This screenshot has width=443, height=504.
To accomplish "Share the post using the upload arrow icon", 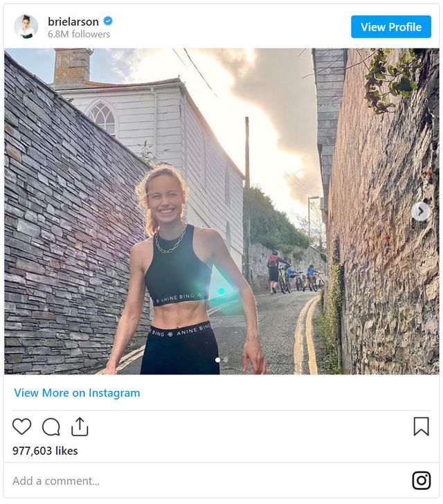I will point(80,426).
